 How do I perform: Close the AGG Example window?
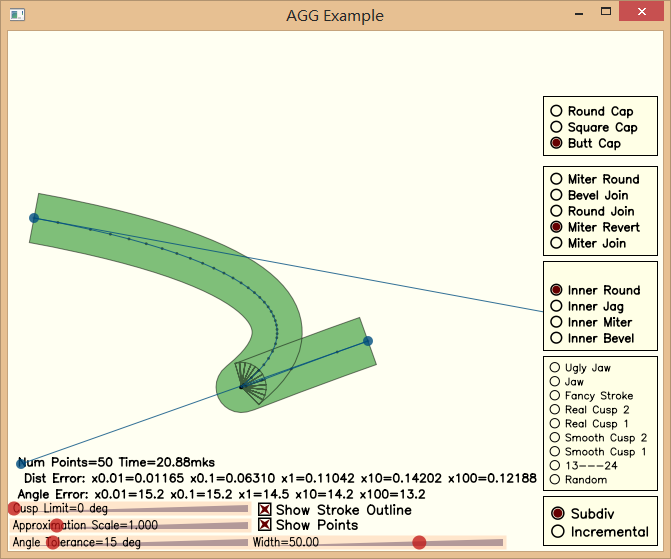641,12
